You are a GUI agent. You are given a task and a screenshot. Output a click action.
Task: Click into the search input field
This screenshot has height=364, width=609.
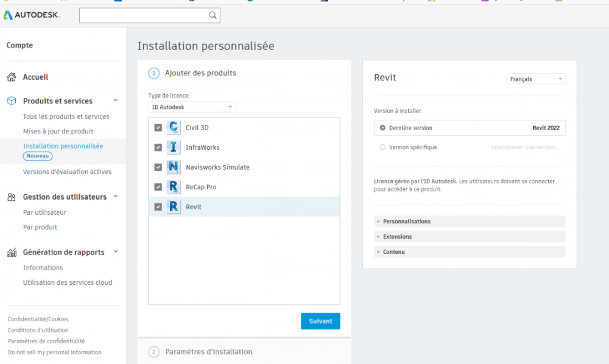144,15
